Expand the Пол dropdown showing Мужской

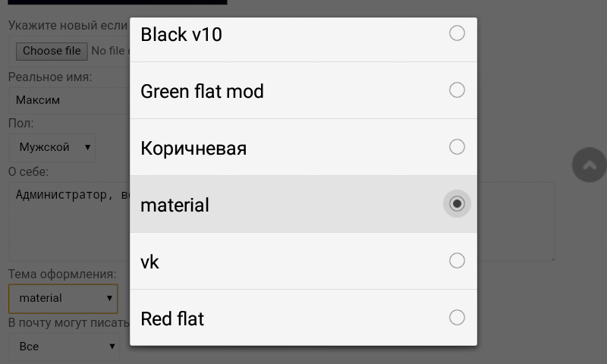click(x=52, y=147)
